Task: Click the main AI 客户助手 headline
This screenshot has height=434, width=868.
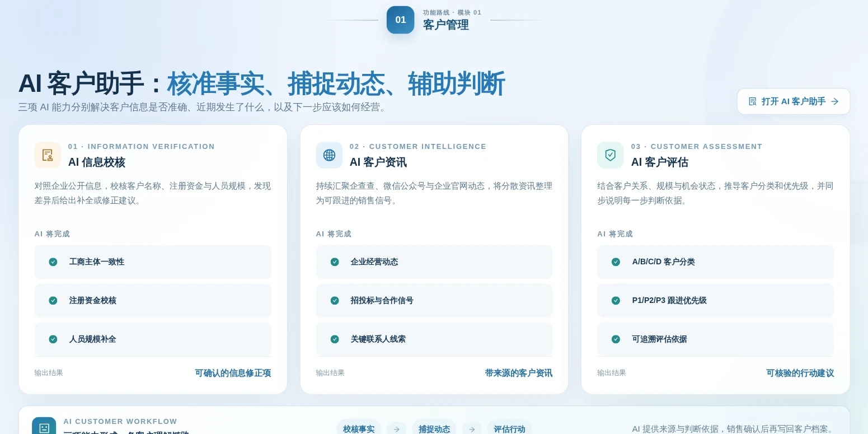Action: [x=261, y=84]
